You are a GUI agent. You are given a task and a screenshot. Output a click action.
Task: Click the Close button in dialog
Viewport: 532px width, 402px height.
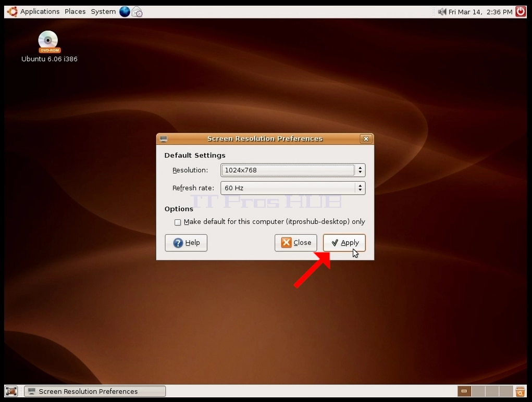point(296,243)
